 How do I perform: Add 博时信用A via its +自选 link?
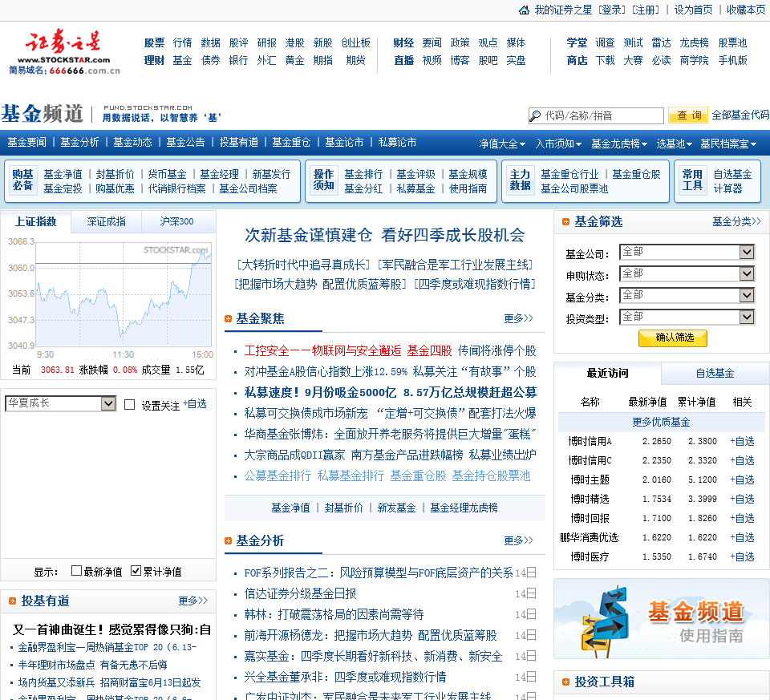[x=742, y=441]
